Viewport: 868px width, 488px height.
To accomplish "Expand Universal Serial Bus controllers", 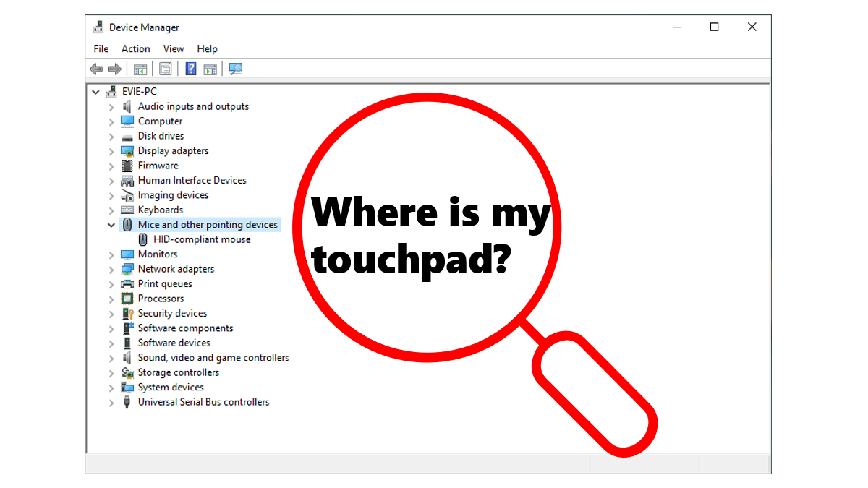I will click(x=111, y=402).
